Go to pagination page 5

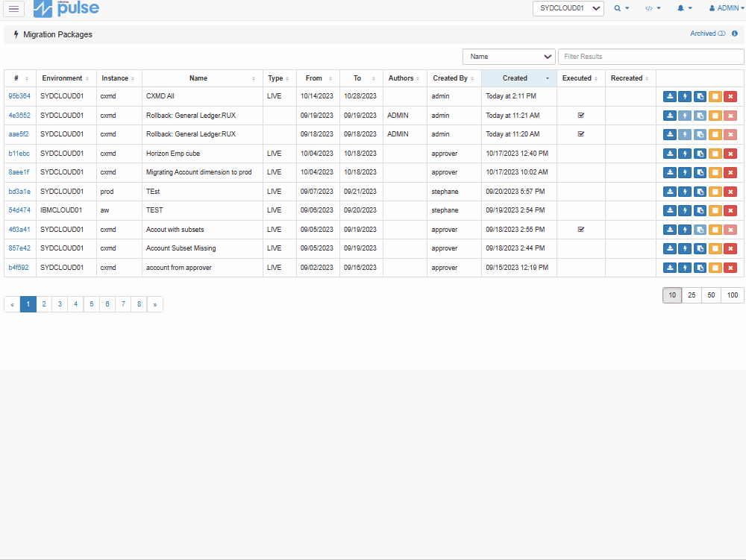point(91,304)
